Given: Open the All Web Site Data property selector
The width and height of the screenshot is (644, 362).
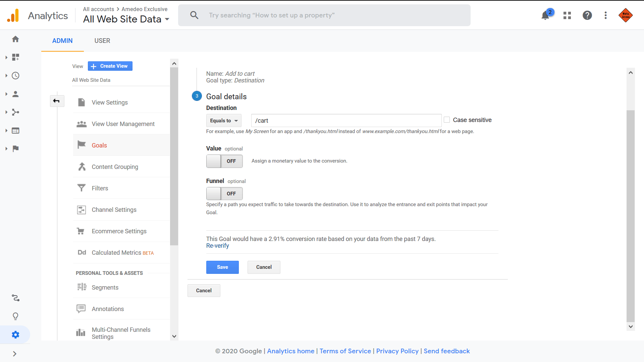Looking at the screenshot, I should [x=126, y=19].
